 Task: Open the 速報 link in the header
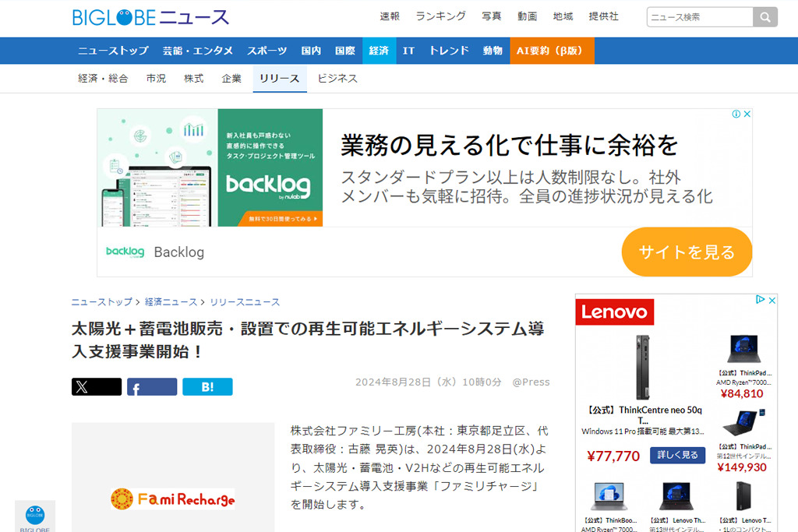[390, 17]
